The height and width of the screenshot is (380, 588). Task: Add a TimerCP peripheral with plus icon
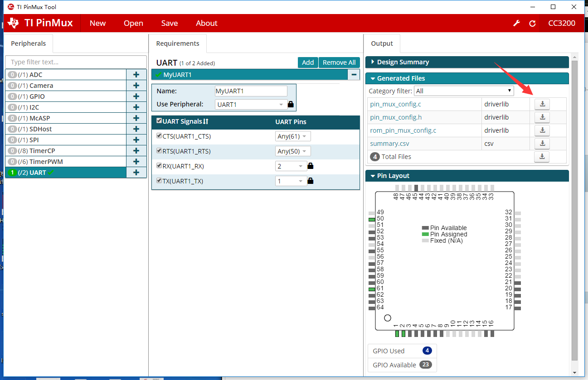136,151
